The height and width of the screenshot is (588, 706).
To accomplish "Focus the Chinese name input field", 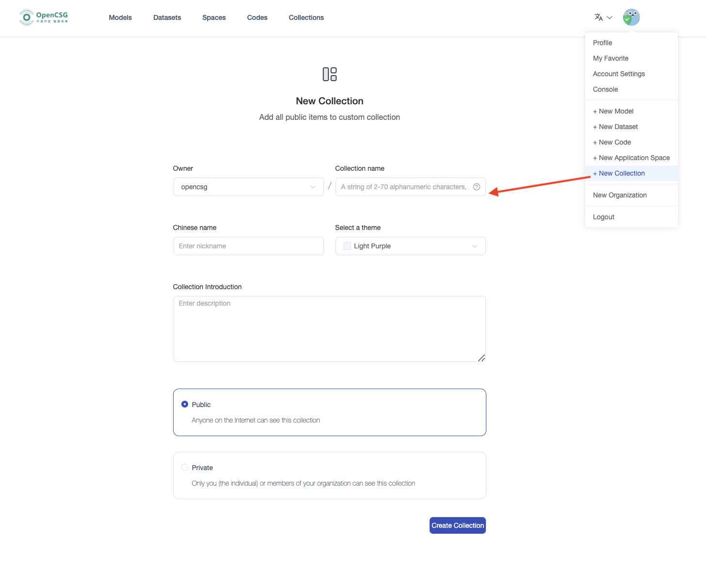I will click(x=248, y=246).
